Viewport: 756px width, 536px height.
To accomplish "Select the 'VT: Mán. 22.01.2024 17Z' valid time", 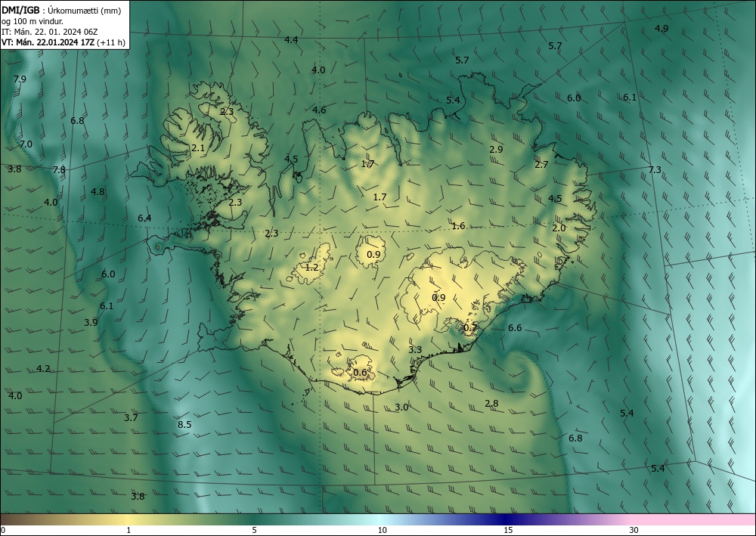I will click(48, 42).
